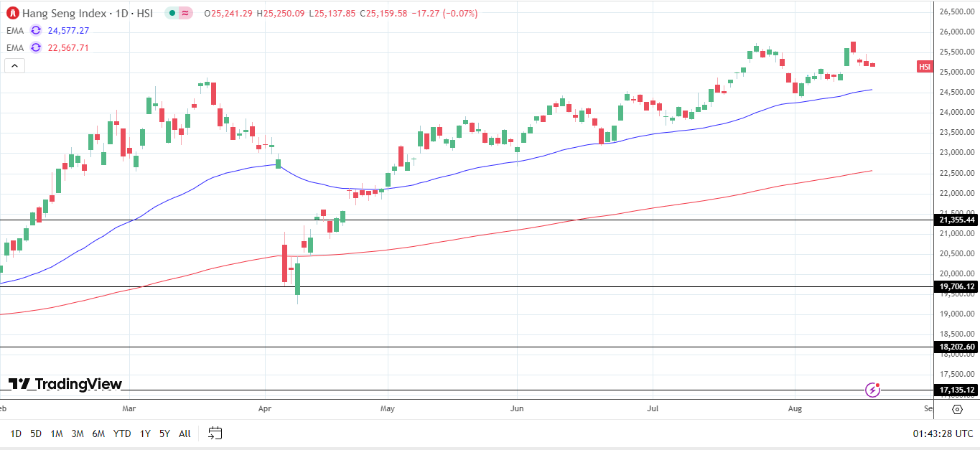Click the first EMA indicator label
Viewport: 980px width, 450px height.
pyautogui.click(x=15, y=31)
